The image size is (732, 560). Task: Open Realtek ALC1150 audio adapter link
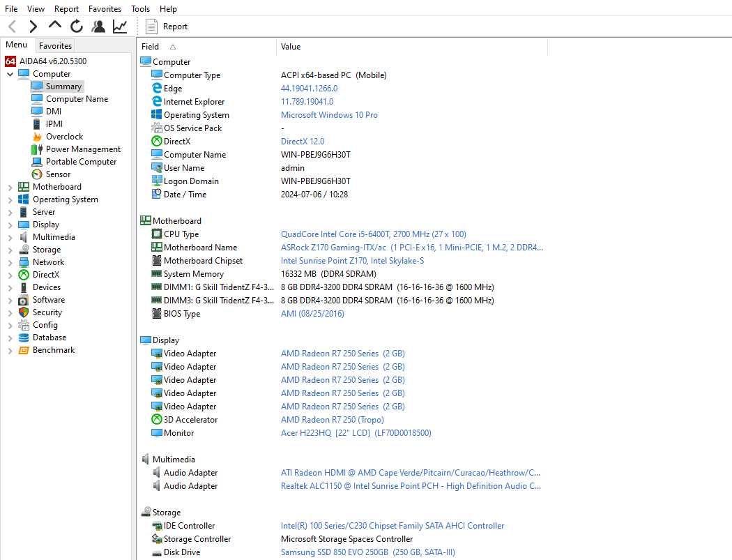(411, 486)
